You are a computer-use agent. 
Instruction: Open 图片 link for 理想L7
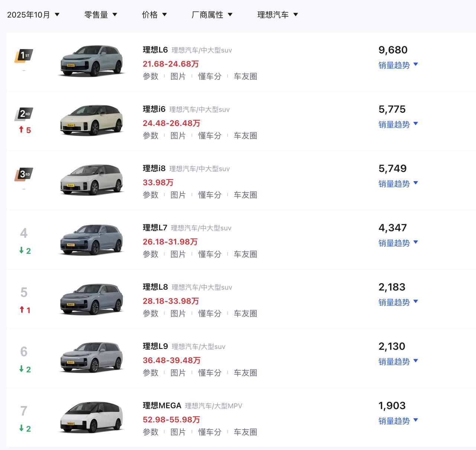tap(178, 254)
